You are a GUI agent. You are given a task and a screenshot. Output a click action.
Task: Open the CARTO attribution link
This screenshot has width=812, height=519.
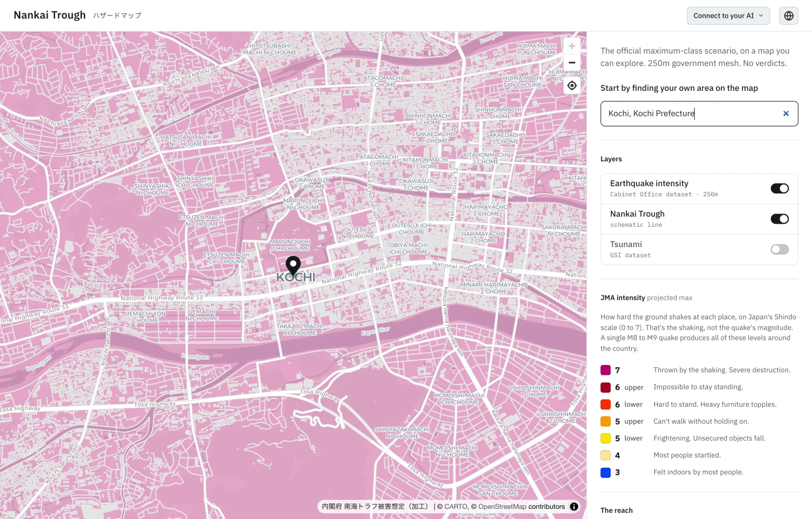(456, 506)
